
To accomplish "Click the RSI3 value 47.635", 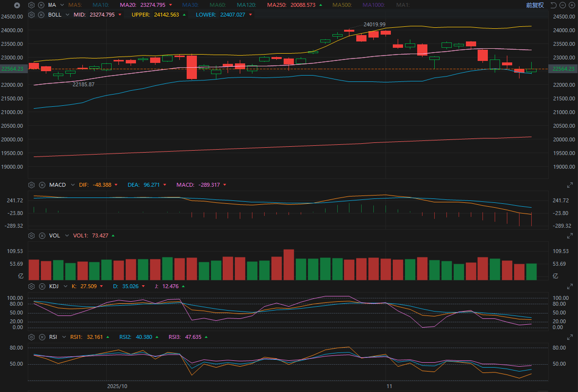I will pyautogui.click(x=193, y=337).
